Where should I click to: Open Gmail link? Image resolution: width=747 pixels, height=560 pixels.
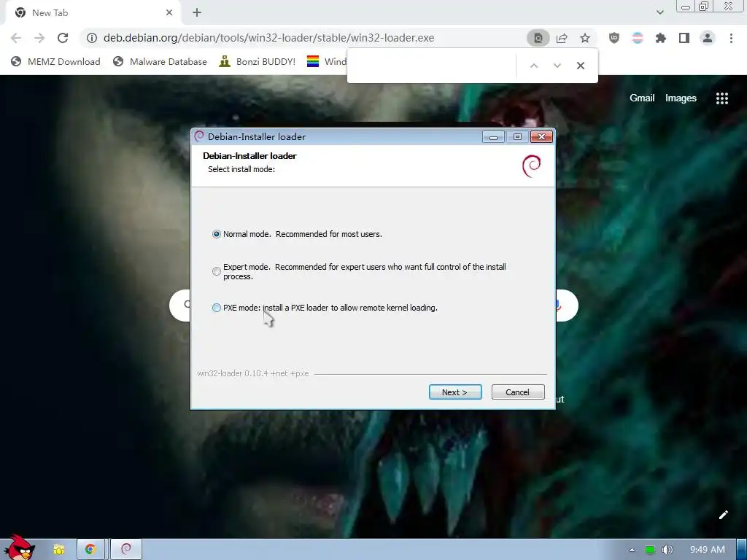642,98
